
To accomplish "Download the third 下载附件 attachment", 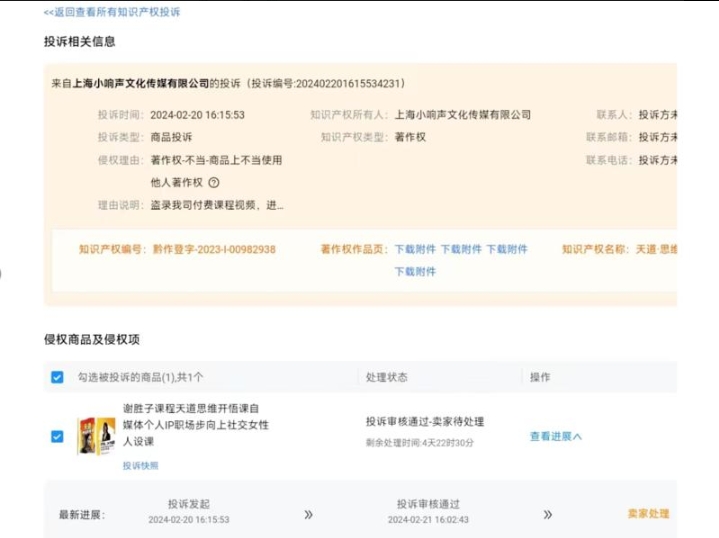I will tap(507, 249).
